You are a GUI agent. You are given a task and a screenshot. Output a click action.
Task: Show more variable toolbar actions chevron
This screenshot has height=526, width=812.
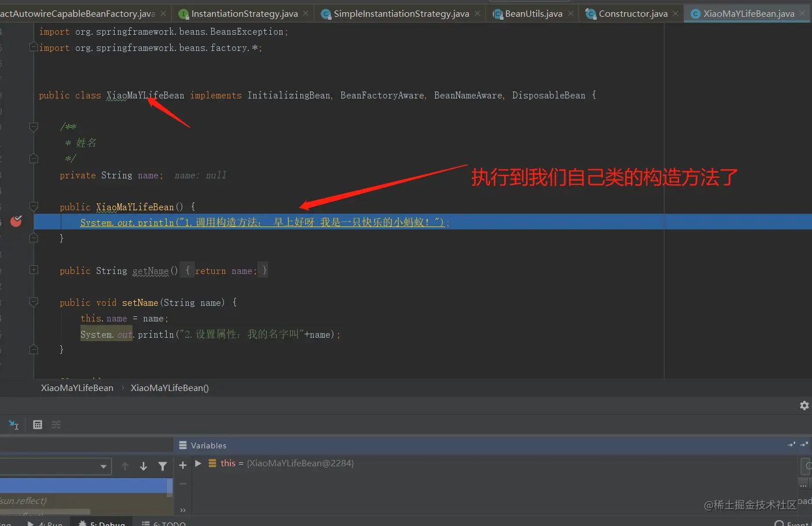tap(183, 510)
